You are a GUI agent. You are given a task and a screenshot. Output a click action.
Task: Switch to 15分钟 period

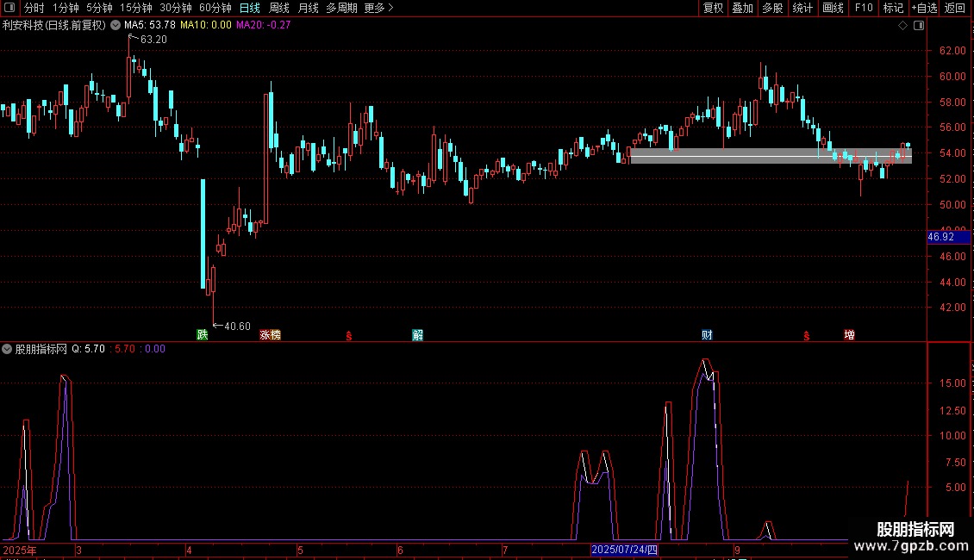click(x=136, y=8)
